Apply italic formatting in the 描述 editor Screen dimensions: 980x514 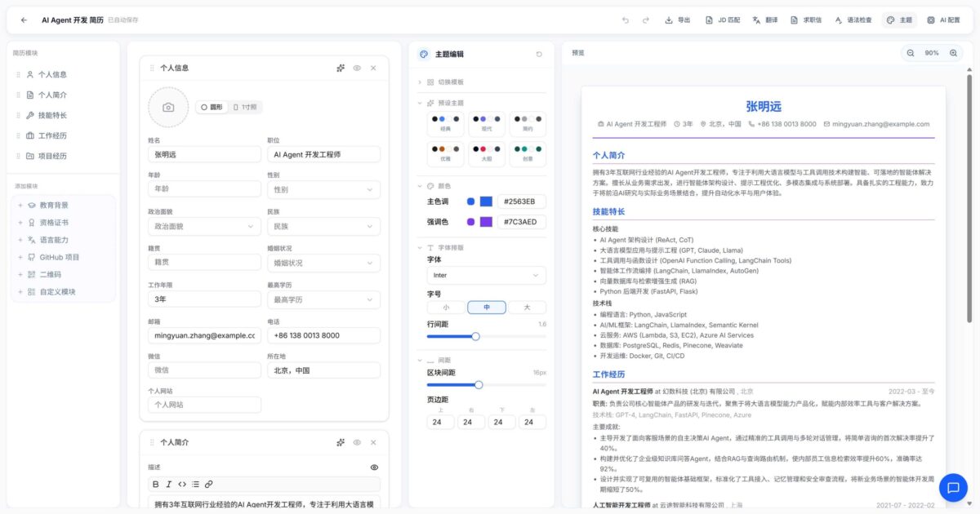169,484
